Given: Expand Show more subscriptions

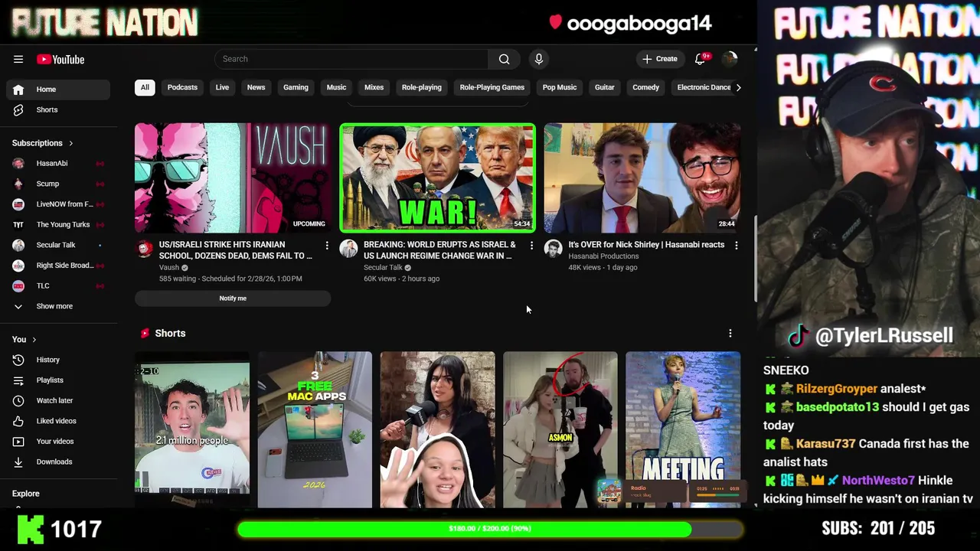Looking at the screenshot, I should pos(58,306).
